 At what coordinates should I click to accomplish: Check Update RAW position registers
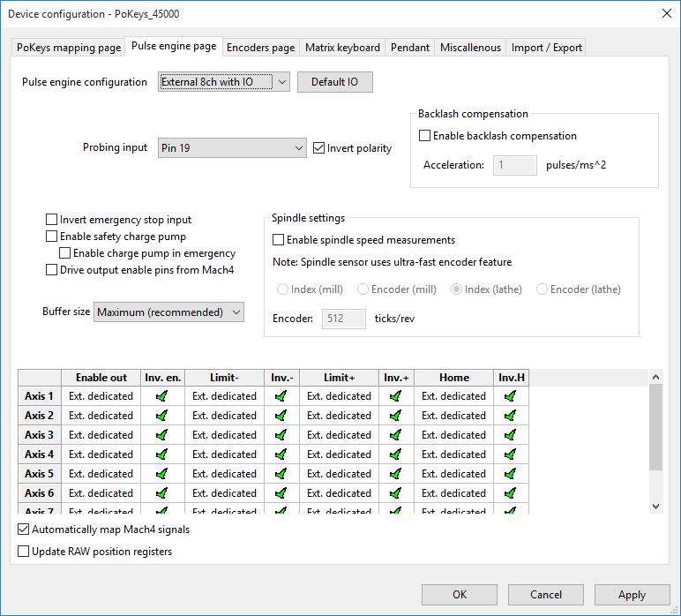click(23, 552)
